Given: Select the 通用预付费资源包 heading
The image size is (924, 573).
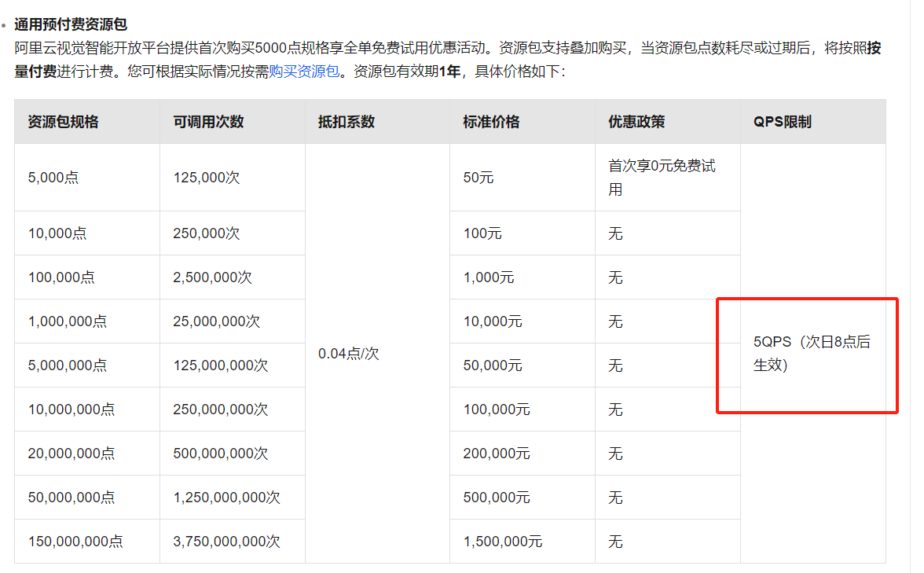Looking at the screenshot, I should [71, 24].
